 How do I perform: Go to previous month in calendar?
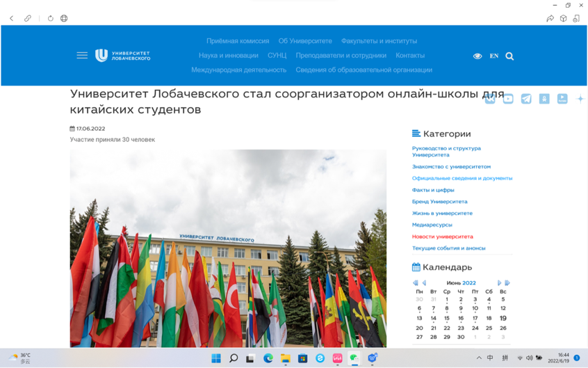(x=424, y=283)
